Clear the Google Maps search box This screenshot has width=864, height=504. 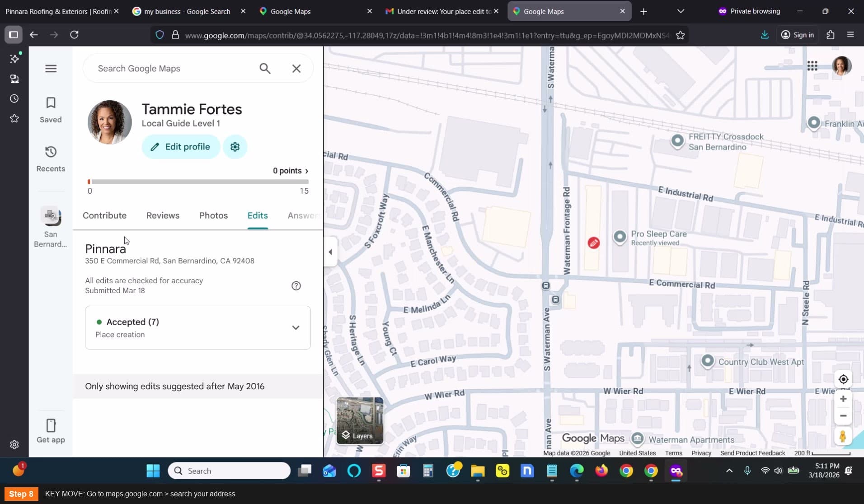point(296,69)
